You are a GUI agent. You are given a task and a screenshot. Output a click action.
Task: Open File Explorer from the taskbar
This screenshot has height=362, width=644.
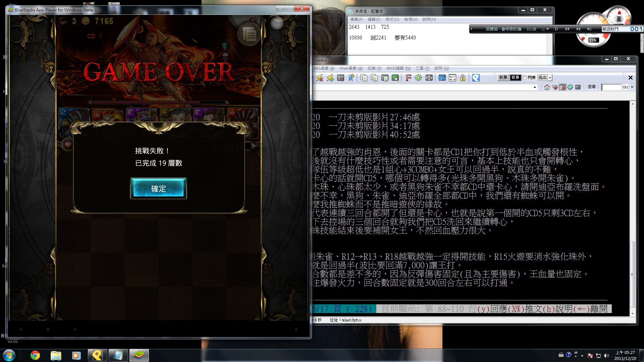coord(56,355)
